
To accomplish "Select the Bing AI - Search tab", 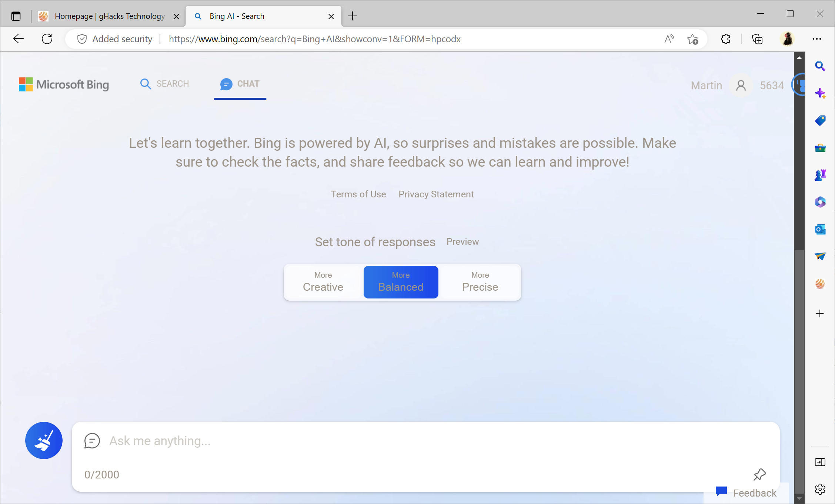I will 263,16.
